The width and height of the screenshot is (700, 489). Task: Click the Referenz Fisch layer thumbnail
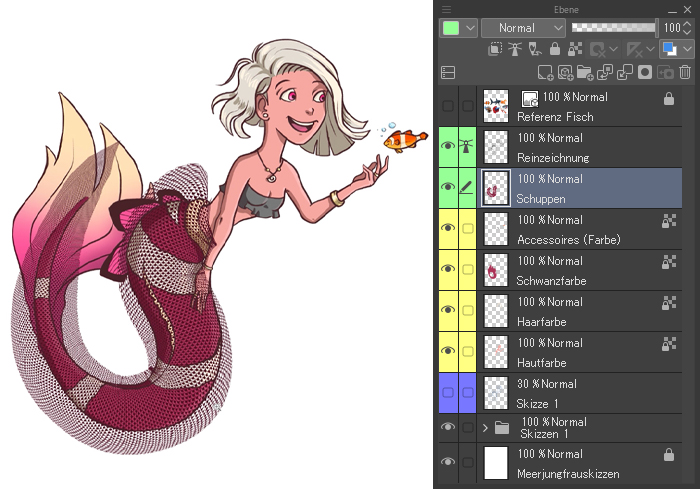click(496, 106)
